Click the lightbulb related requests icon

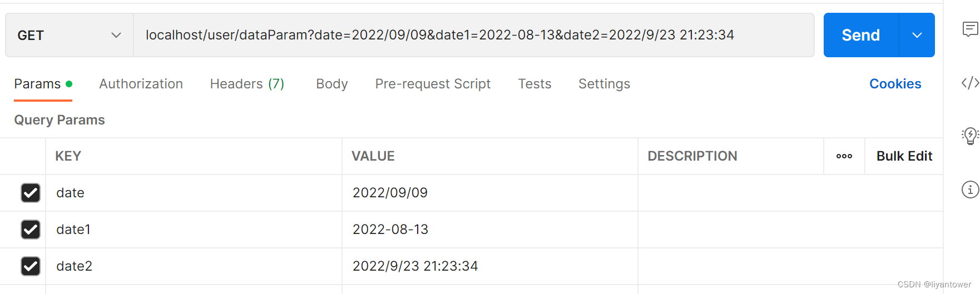(970, 136)
